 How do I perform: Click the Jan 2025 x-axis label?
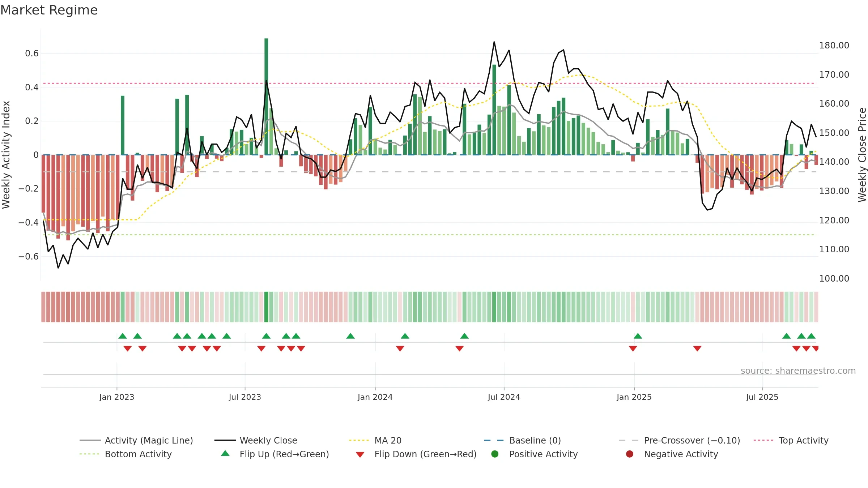(x=634, y=397)
